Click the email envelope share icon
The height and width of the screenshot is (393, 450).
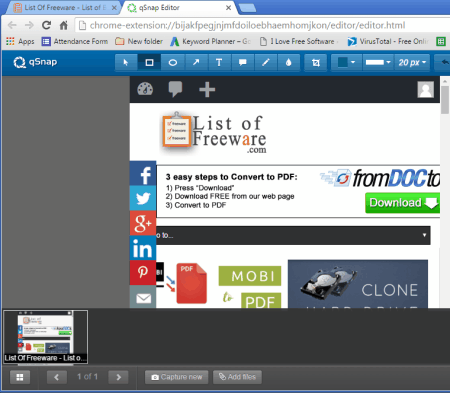[x=143, y=297]
